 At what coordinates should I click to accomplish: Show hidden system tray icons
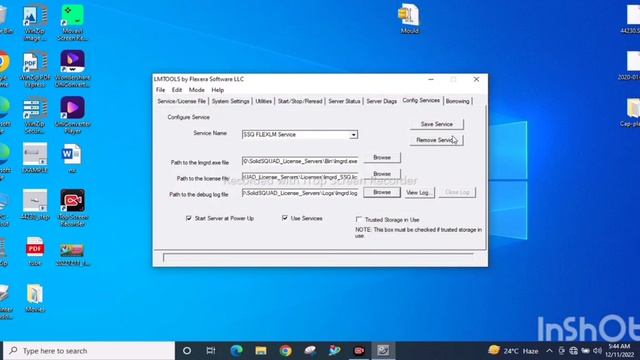coord(549,351)
